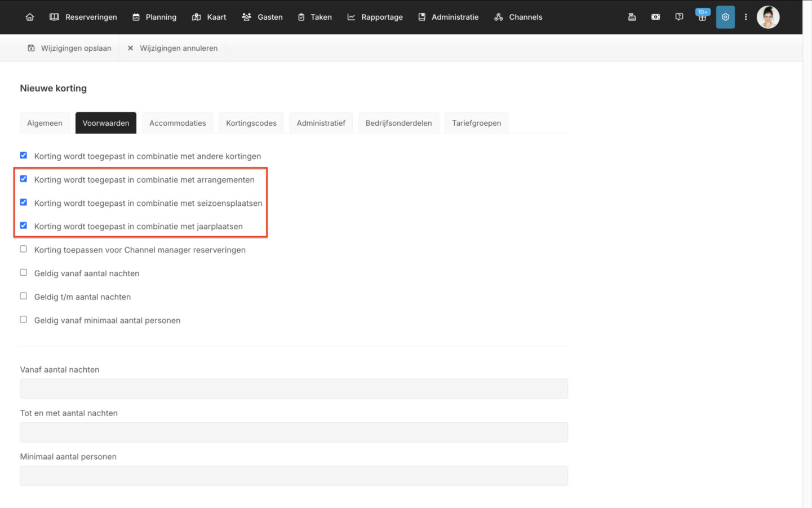Open the help chat bubble icon
Image resolution: width=812 pixels, height=508 pixels.
(679, 17)
